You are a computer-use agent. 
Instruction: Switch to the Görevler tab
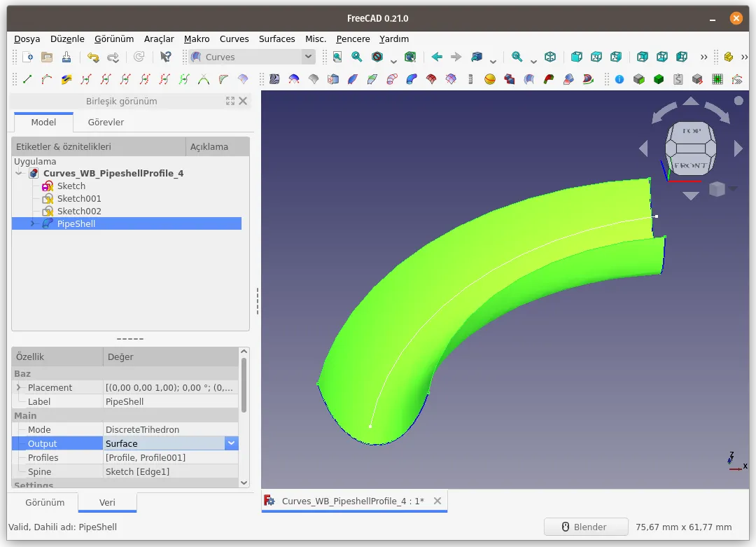coord(106,123)
